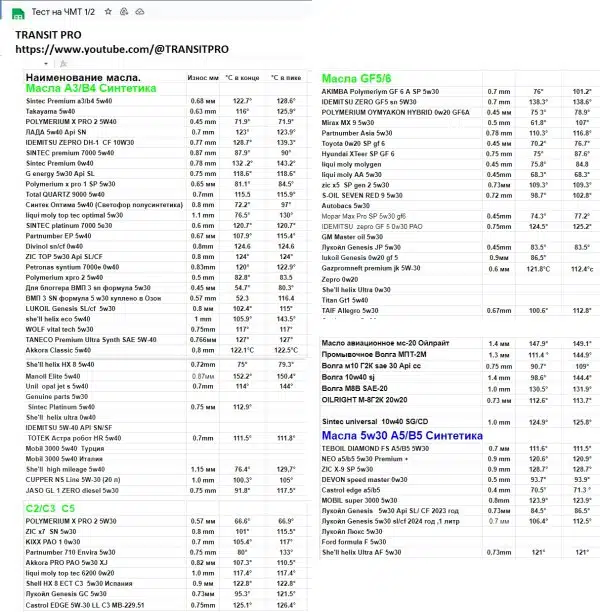This screenshot has width=600, height=612.
Task: Select the JASO GL 1 ZERO diesel 5w30 cell
Action: [72, 491]
